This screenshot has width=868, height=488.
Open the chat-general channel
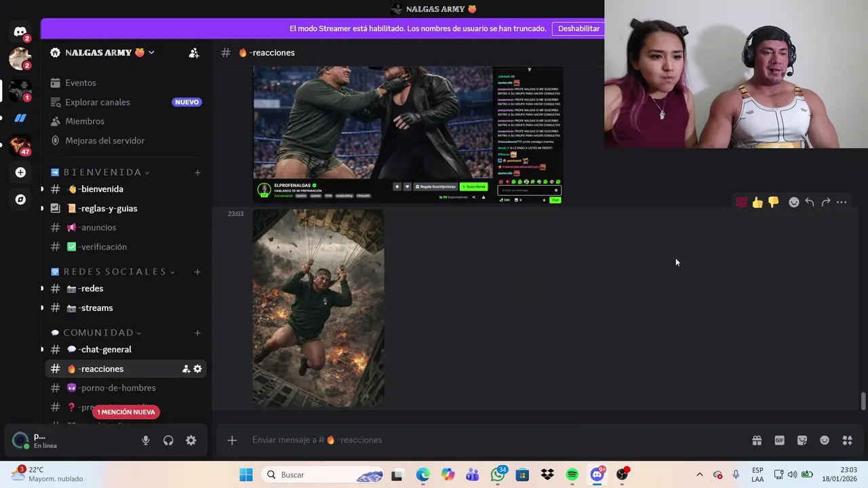[x=126, y=350]
